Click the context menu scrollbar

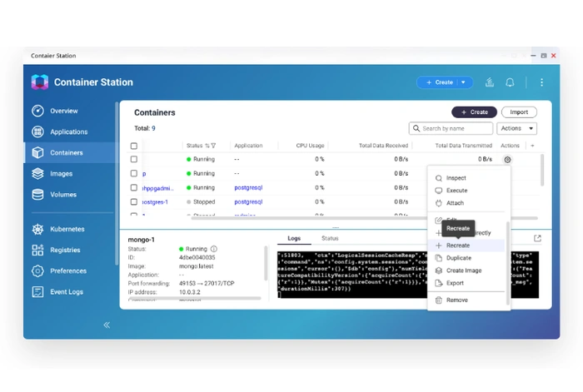tap(507, 263)
